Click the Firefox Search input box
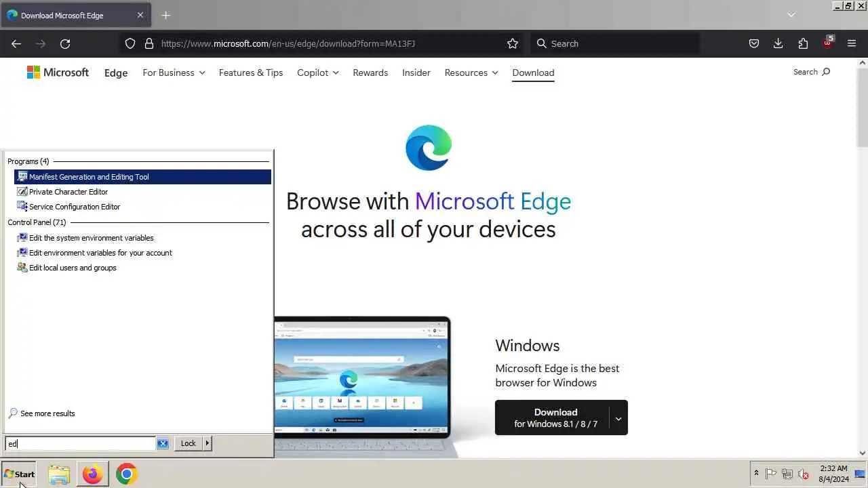The image size is (868, 488). pyautogui.click(x=614, y=43)
